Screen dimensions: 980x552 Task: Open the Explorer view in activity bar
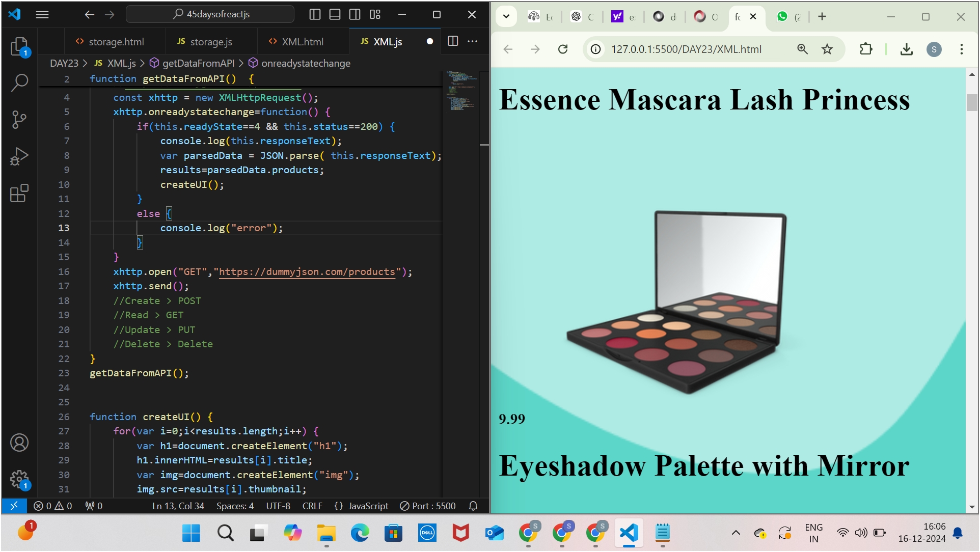(19, 46)
